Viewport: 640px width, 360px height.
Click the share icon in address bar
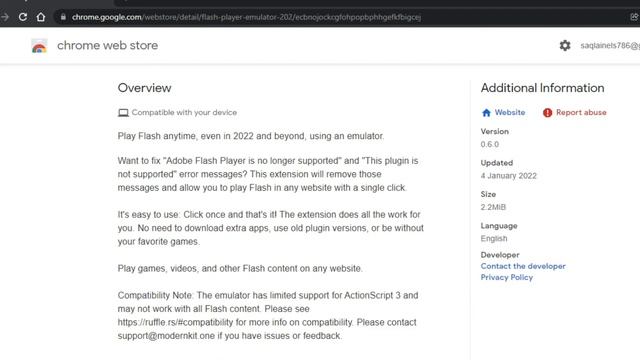coord(634,17)
